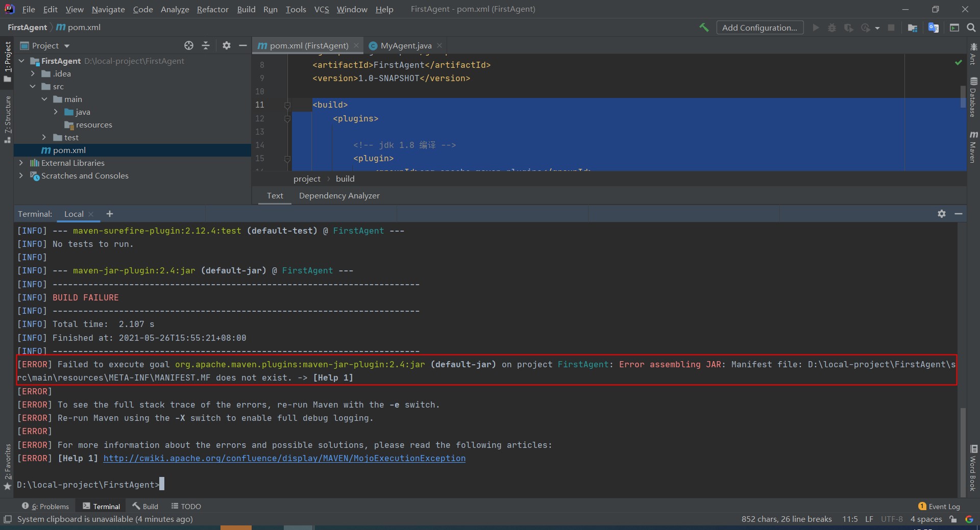Click the Stop square icon
The height and width of the screenshot is (530, 980).
coord(891,28)
